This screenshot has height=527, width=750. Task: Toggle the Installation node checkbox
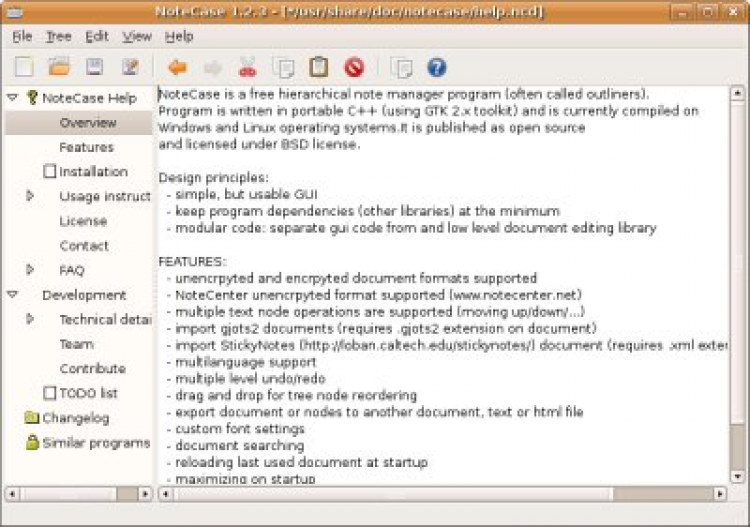click(x=50, y=172)
